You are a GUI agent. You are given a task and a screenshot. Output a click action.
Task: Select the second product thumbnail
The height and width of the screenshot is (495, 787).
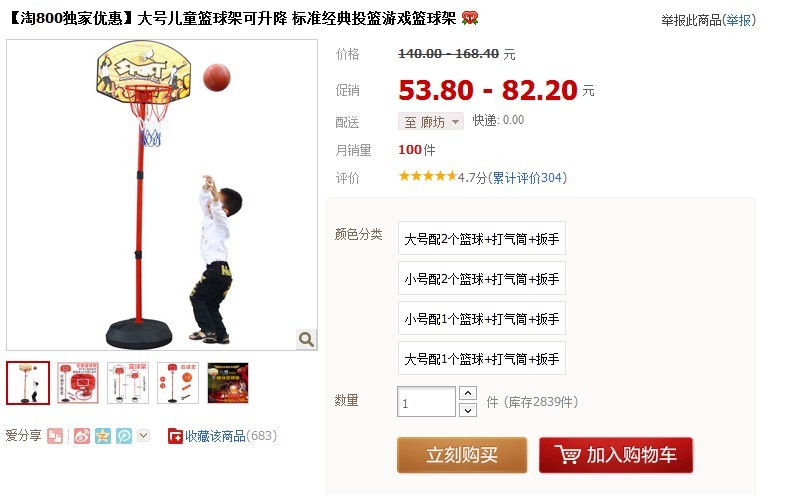[x=78, y=383]
